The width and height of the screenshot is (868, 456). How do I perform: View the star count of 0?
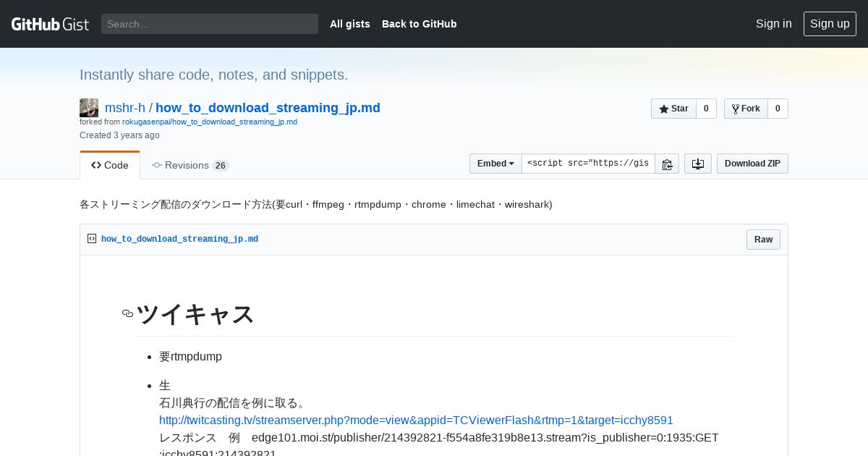point(706,109)
